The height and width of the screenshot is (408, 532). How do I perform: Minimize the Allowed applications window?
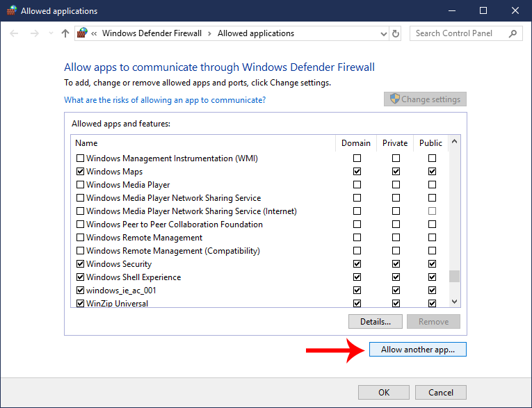(x=452, y=10)
